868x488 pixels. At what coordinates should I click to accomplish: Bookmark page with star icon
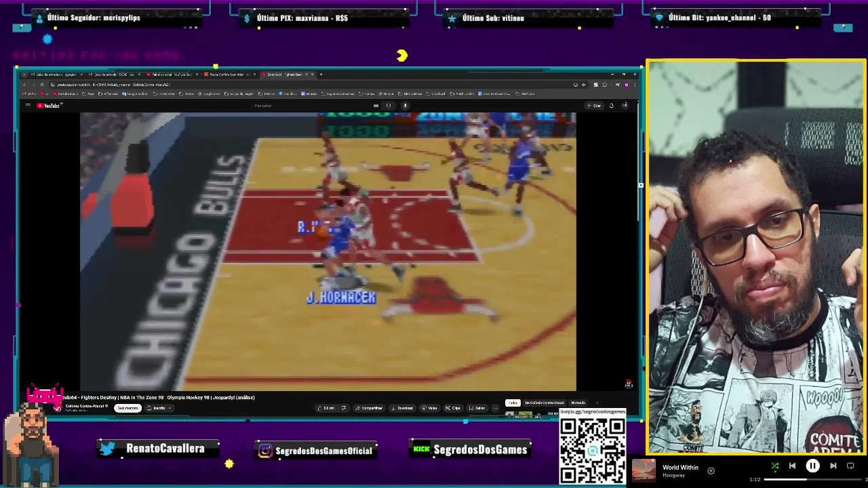(584, 85)
